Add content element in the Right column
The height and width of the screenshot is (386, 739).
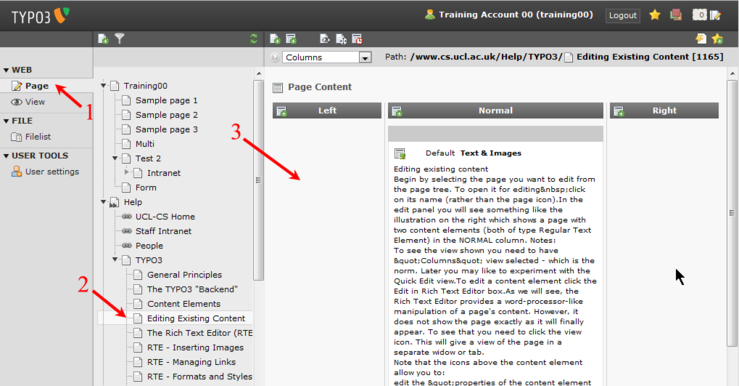tap(619, 111)
